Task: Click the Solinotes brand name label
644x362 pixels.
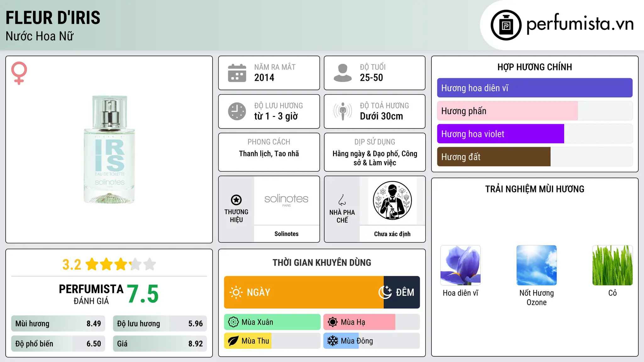Action: pos(286,234)
